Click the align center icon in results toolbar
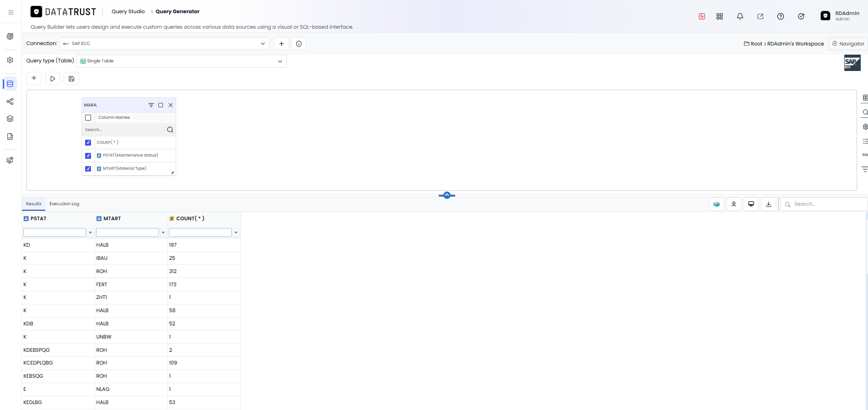868x410 pixels. tap(734, 204)
